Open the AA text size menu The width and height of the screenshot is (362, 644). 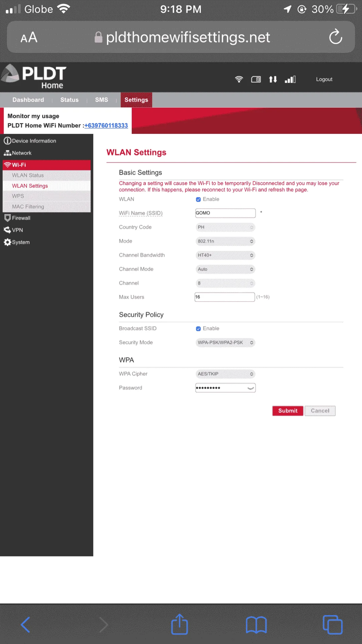click(29, 37)
